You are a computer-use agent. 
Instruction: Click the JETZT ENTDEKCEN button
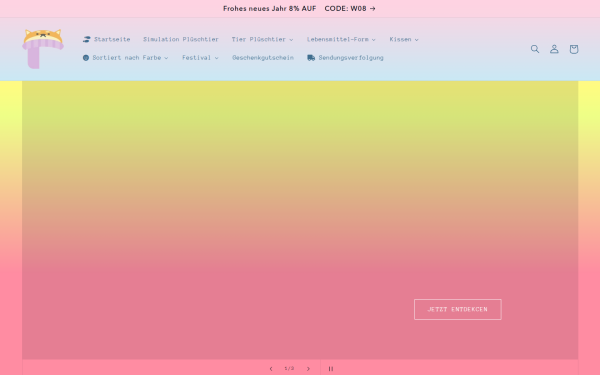458,309
